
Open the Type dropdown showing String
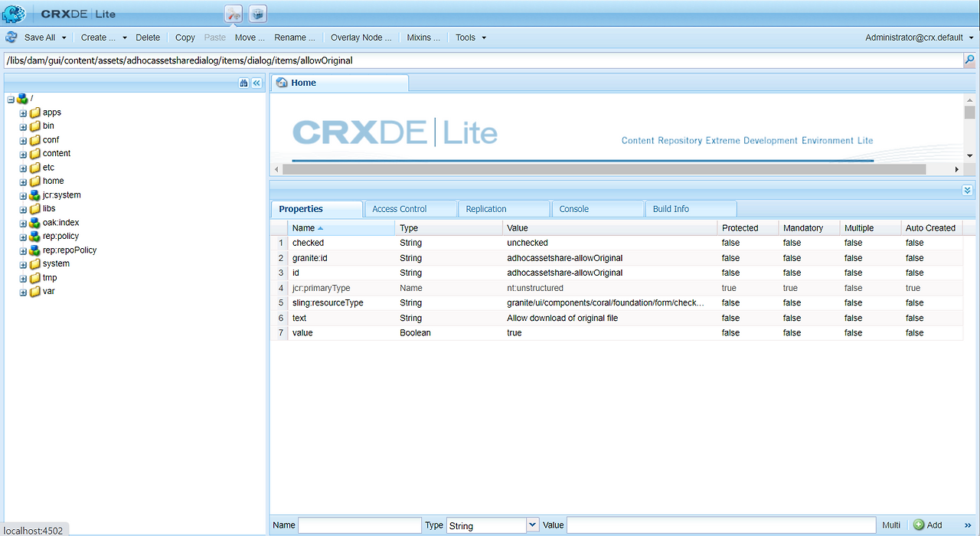[x=532, y=525]
